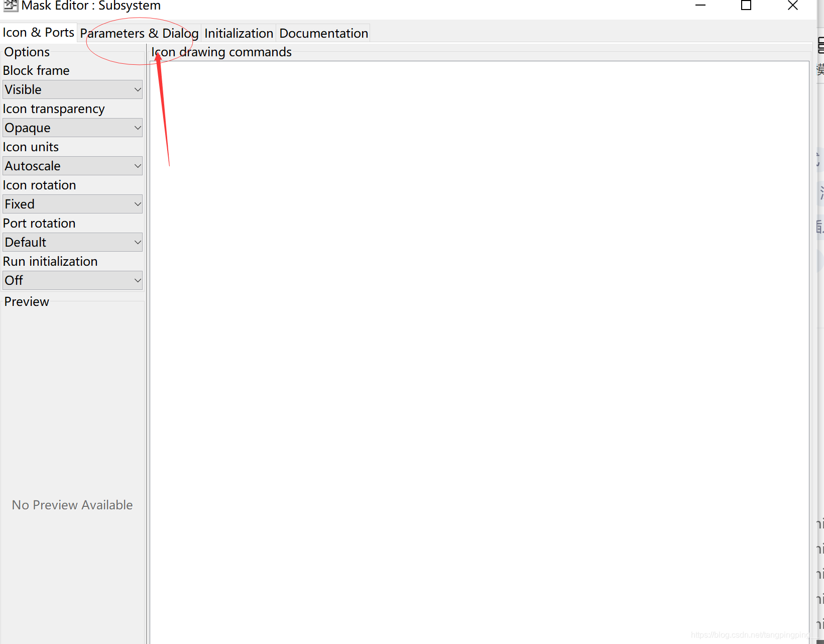Viewport: 824px width, 644px height.
Task: Click the 'Block frame' label
Action: coord(36,70)
